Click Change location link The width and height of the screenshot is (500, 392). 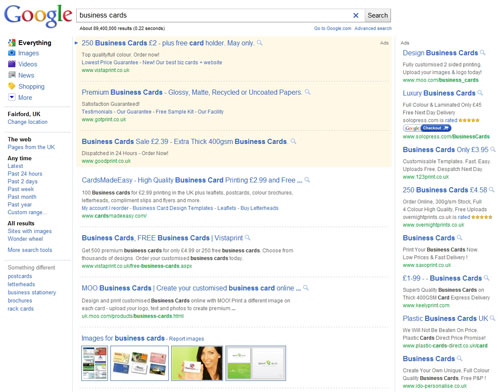click(x=28, y=122)
